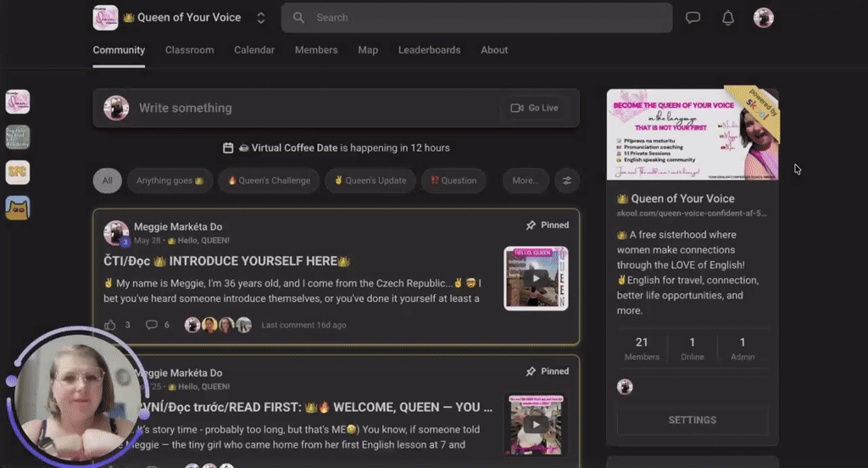
Task: Select the All category filter
Action: pos(108,181)
